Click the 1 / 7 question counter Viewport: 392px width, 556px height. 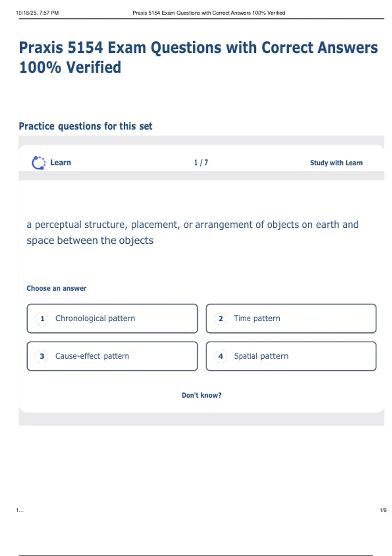tap(201, 163)
